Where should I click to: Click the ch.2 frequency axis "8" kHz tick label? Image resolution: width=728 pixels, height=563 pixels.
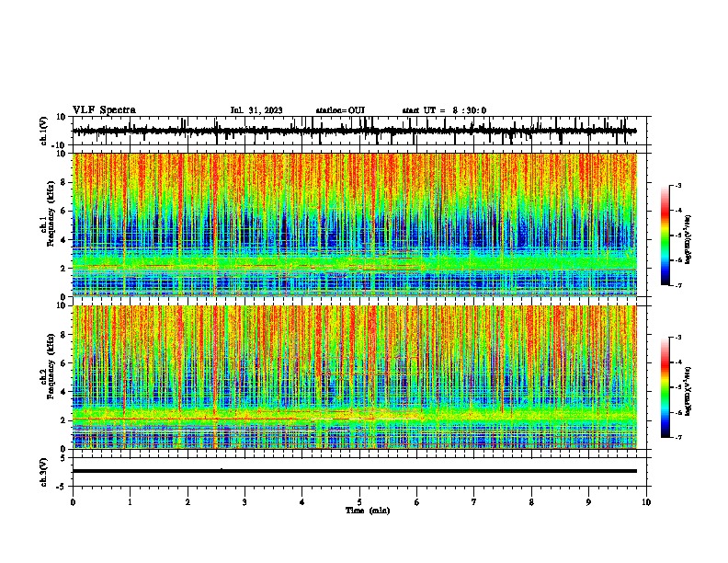[63, 334]
